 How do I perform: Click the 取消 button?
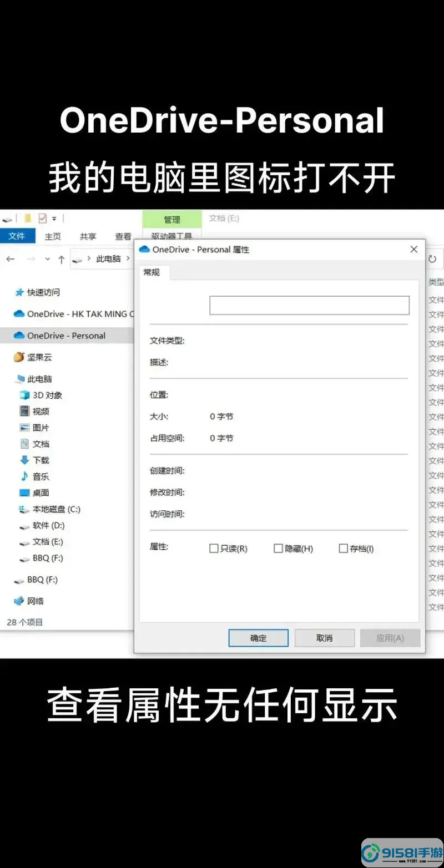click(324, 638)
